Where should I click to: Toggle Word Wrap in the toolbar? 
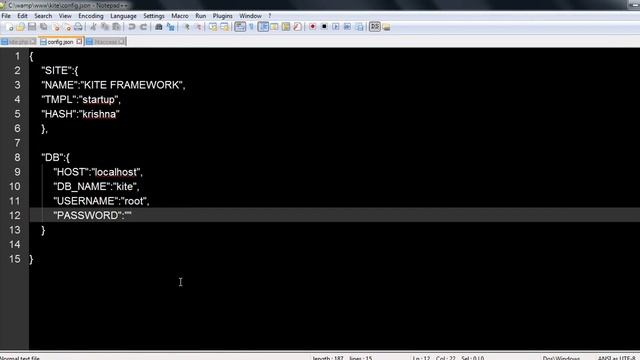point(240,27)
